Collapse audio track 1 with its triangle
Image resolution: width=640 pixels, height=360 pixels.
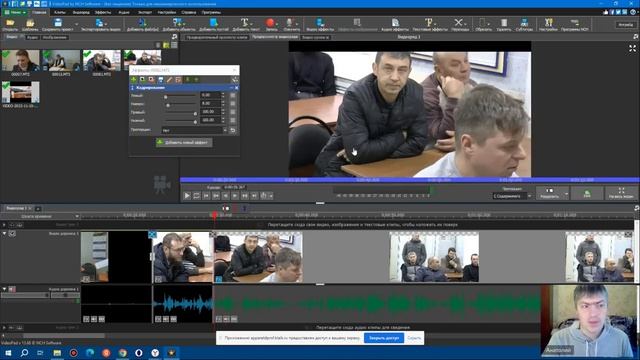(4, 289)
